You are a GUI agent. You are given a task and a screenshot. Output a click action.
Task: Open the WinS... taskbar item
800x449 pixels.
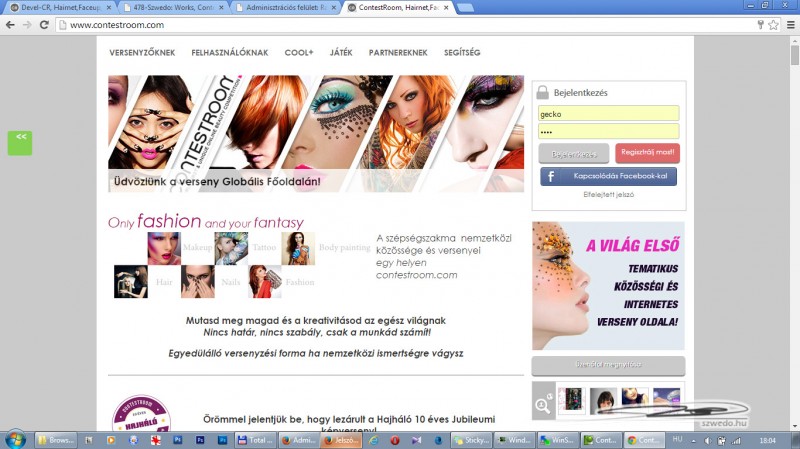pos(558,440)
